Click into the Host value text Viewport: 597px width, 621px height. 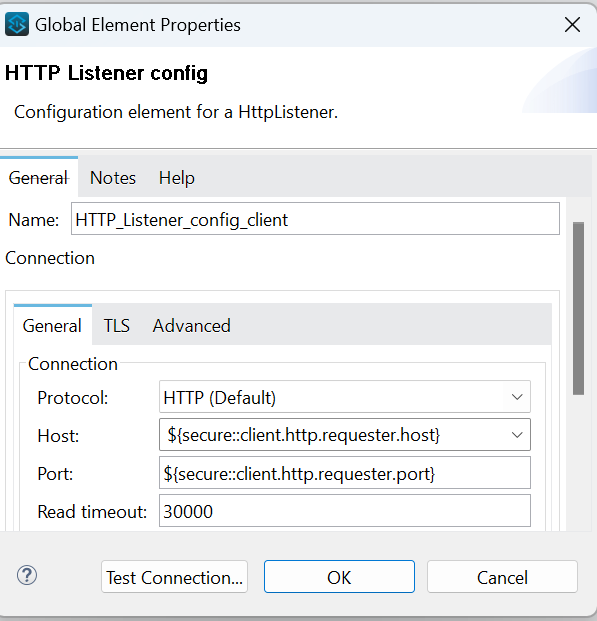(303, 435)
